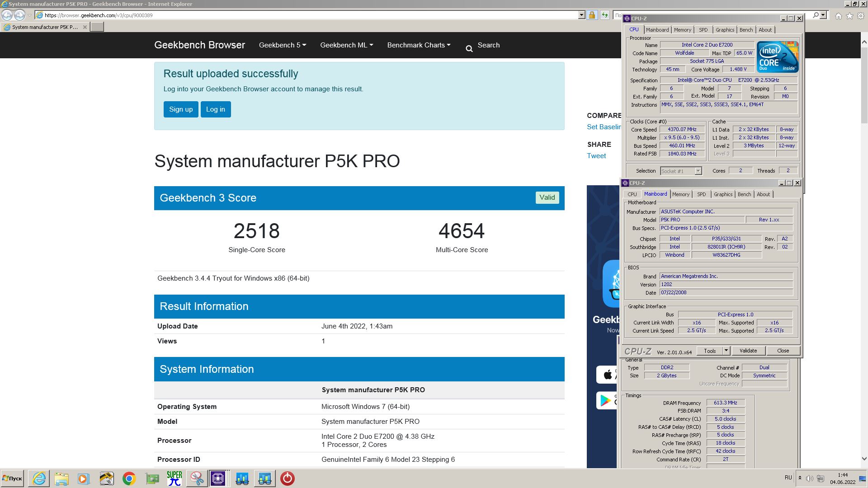Expand the address bar URL history dropdown
The width and height of the screenshot is (868, 488).
coord(581,15)
